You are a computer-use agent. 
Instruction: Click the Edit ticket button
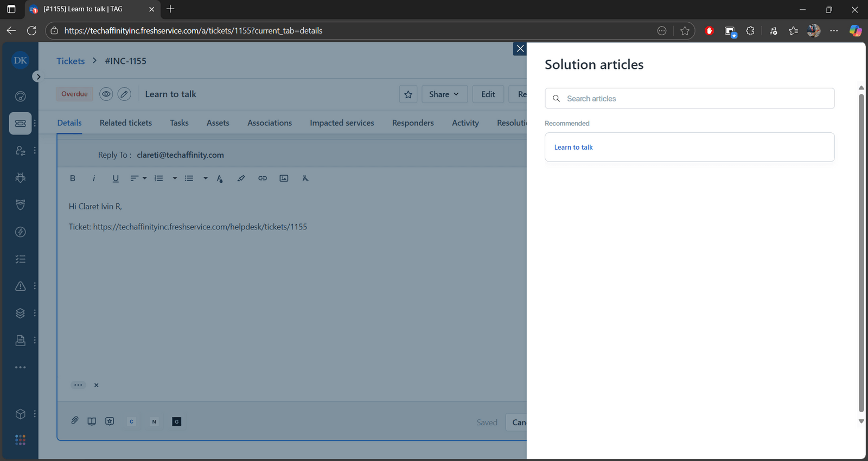click(x=488, y=94)
